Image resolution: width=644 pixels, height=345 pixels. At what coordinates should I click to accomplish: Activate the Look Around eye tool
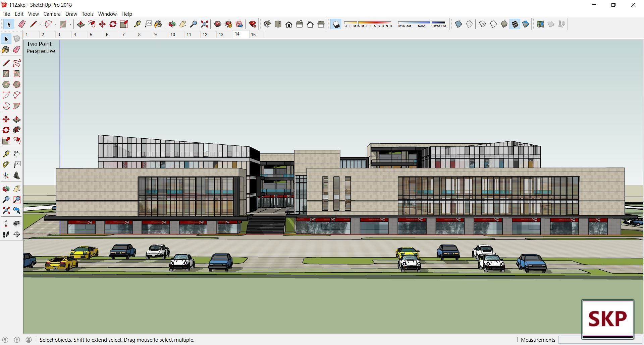(17, 224)
